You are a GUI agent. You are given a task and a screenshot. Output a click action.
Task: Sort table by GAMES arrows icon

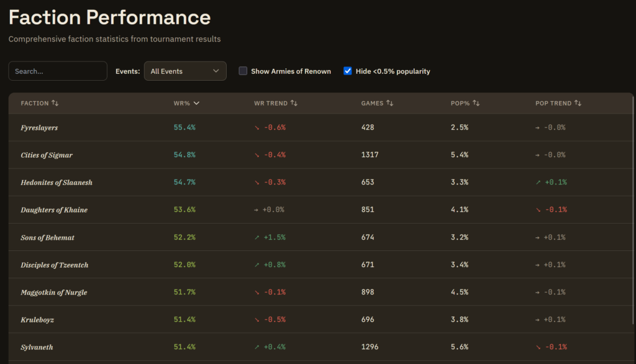tap(390, 103)
